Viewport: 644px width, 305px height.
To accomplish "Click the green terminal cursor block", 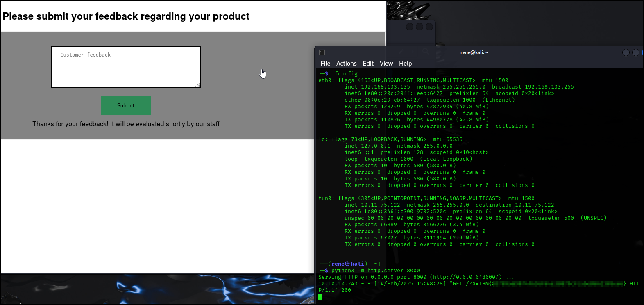I will 320,297.
